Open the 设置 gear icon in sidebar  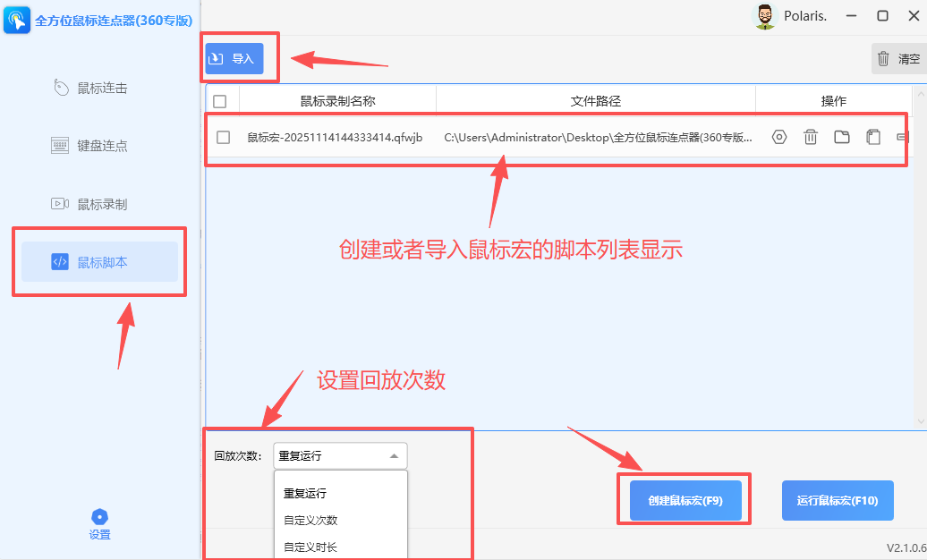click(x=99, y=518)
